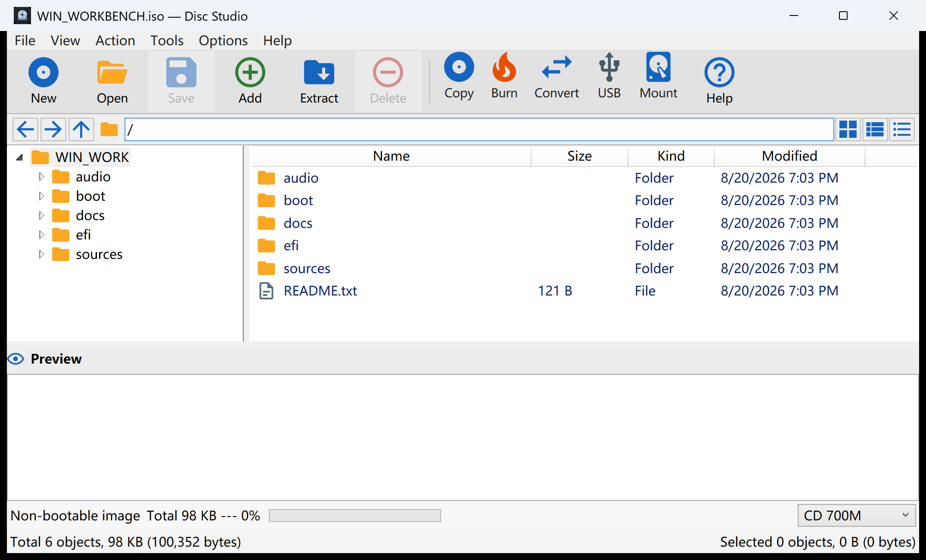Maximize the Disc Studio window

point(843,16)
